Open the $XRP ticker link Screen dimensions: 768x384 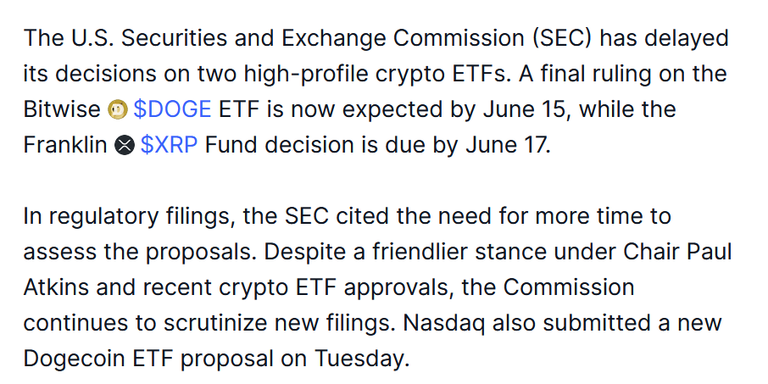coord(169,145)
